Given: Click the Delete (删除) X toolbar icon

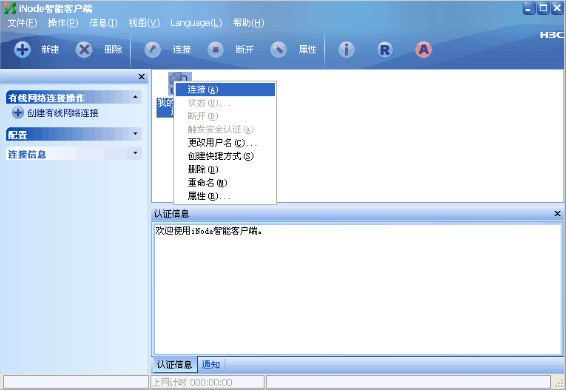Looking at the screenshot, I should click(x=84, y=49).
